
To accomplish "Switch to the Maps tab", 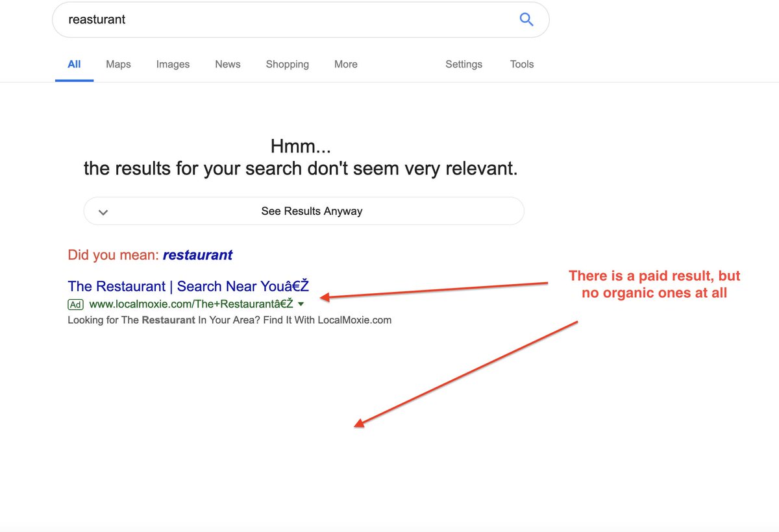I will [x=118, y=64].
